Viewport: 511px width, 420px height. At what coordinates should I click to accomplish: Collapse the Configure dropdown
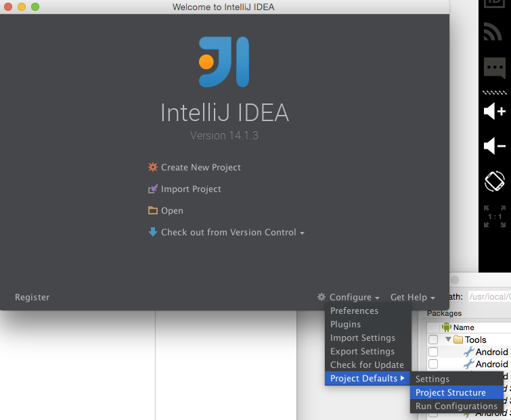(x=354, y=297)
